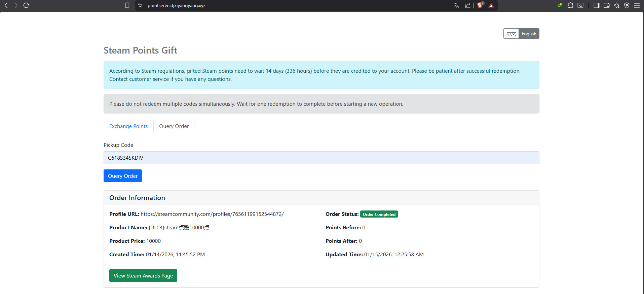Open the Brave Wallet
644x294 pixels.
coord(607,5)
